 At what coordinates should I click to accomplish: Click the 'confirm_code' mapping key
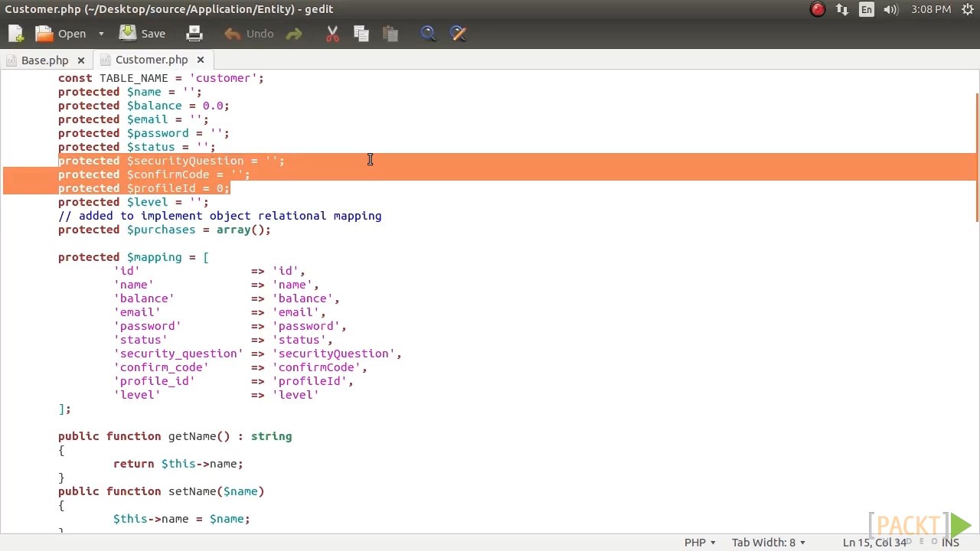[x=161, y=367]
